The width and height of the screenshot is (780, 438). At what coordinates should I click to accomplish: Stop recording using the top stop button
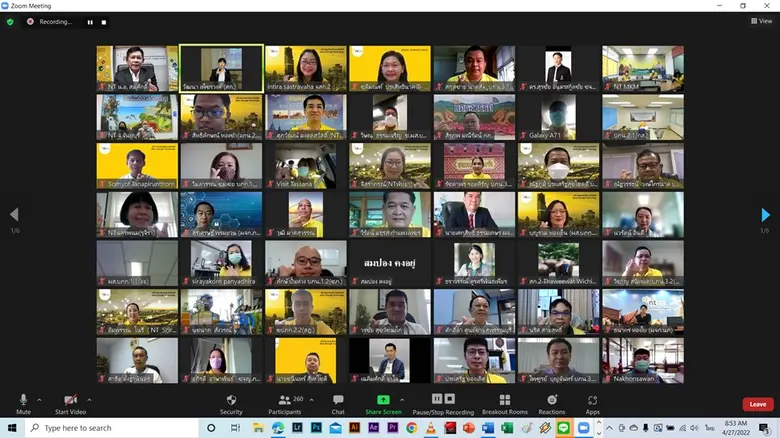(103, 21)
